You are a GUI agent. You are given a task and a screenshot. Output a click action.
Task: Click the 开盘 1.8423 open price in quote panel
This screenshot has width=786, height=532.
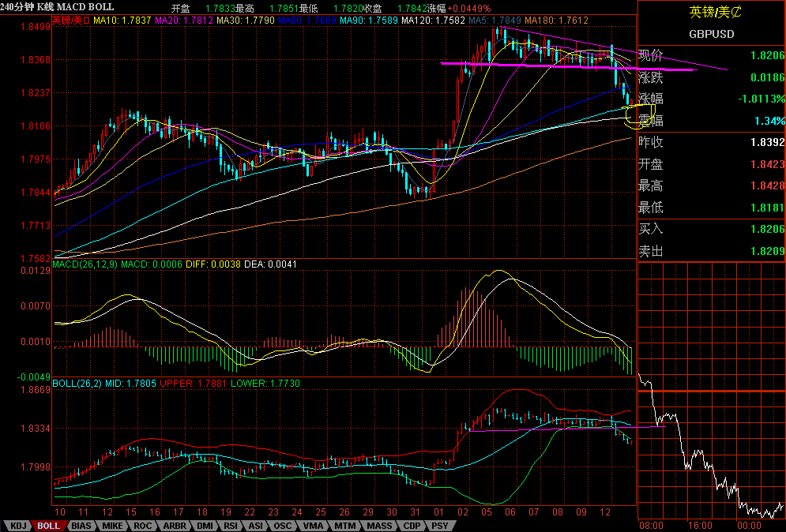711,164
